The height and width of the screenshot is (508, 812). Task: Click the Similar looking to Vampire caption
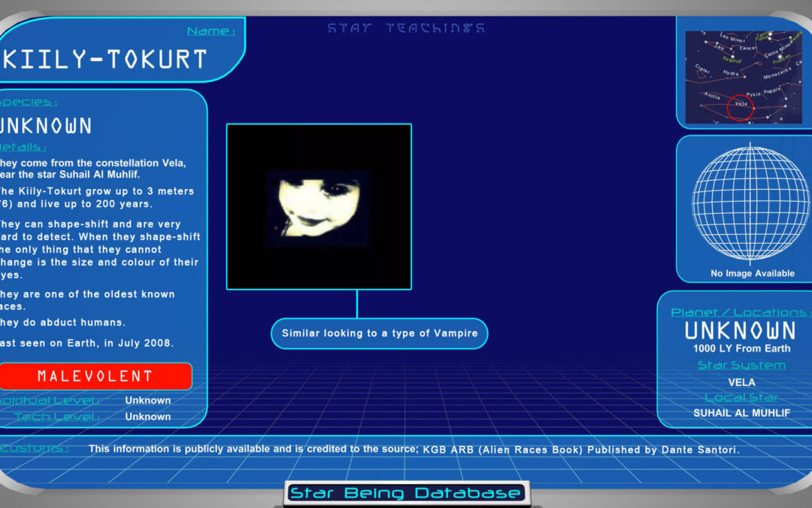pyautogui.click(x=380, y=333)
